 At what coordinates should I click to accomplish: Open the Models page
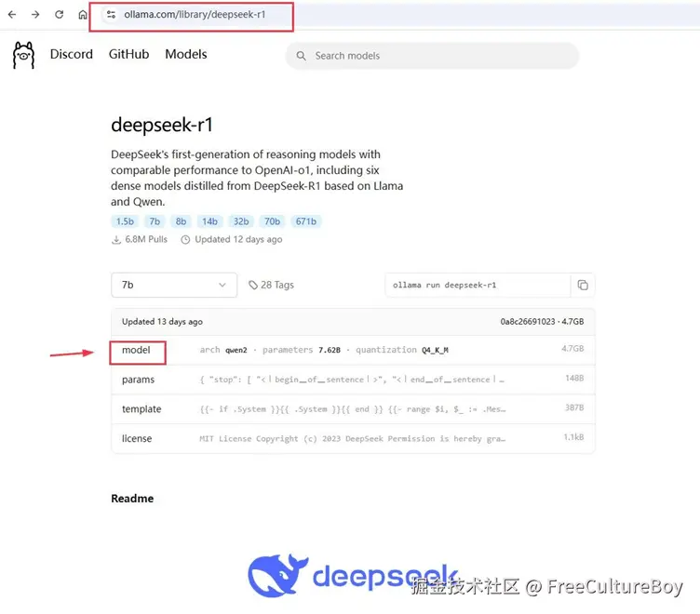[186, 55]
